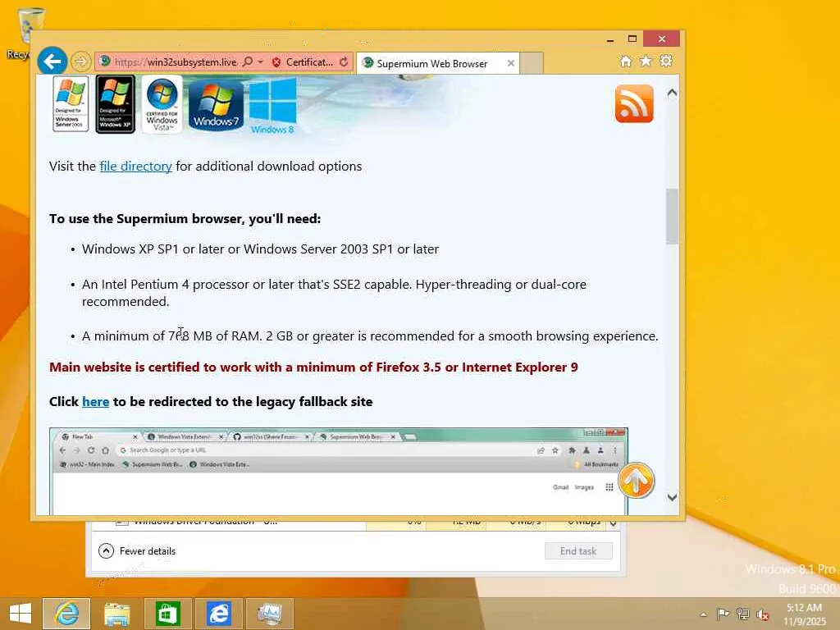The height and width of the screenshot is (630, 840).
Task: Open the orange RSS feed icon
Action: 634,103
